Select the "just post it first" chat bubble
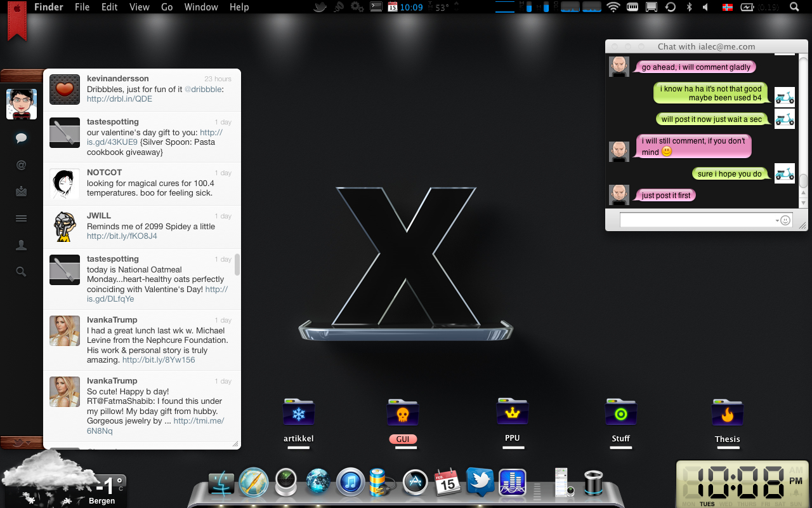This screenshot has width=812, height=508. point(665,196)
